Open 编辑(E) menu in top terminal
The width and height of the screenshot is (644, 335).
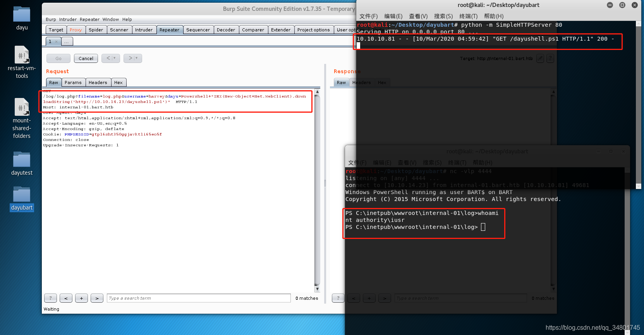[x=393, y=16]
